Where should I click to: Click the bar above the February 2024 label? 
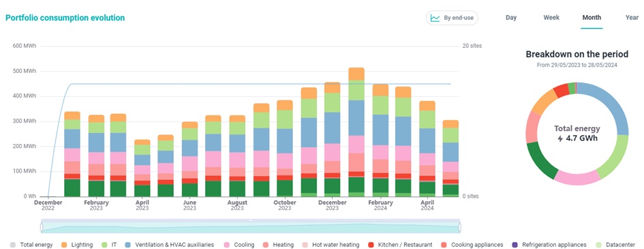point(380,141)
